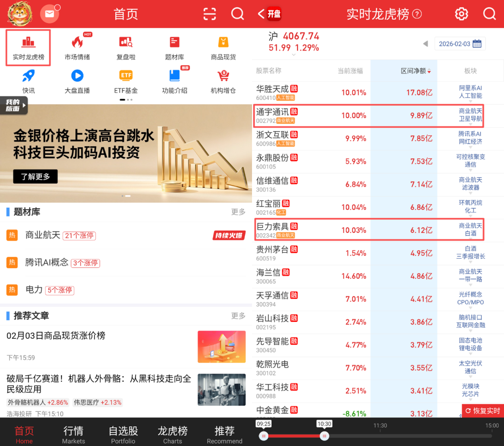Click the 了解更多 banner button

coord(35,177)
